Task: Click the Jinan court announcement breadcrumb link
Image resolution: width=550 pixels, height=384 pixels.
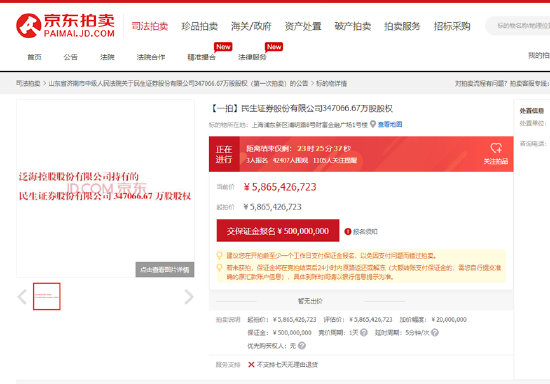Action: (178, 83)
